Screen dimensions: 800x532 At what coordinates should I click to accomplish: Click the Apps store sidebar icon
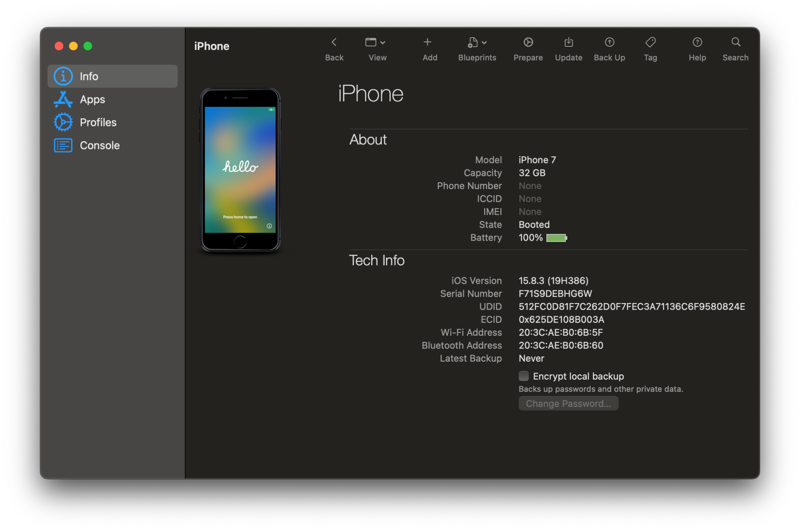click(63, 99)
